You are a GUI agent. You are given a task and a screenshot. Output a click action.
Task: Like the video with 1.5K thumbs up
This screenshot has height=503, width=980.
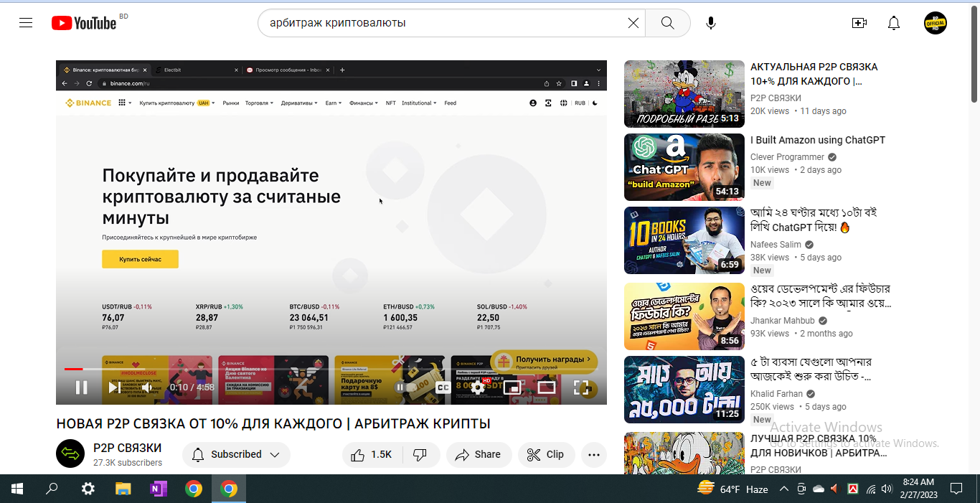point(372,454)
